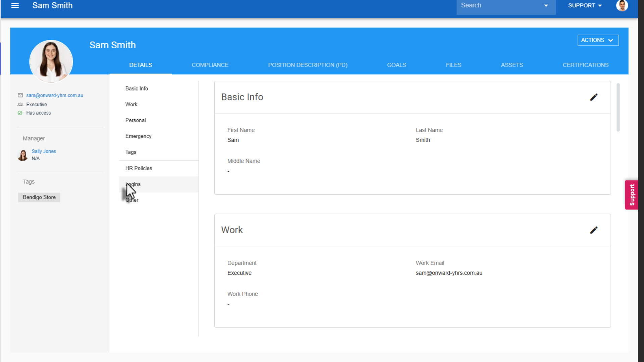This screenshot has width=644, height=362.
Task: Open the hamburger navigation menu
Action: click(15, 5)
